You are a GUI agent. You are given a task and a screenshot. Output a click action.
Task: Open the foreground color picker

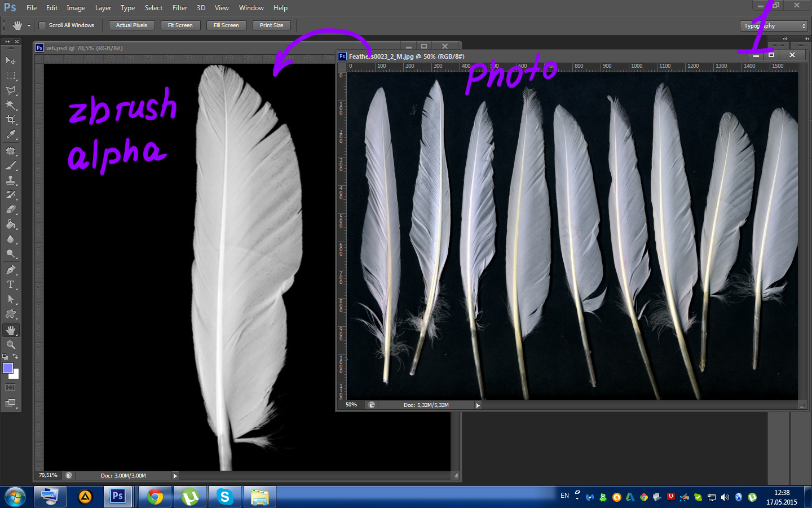click(x=7, y=368)
